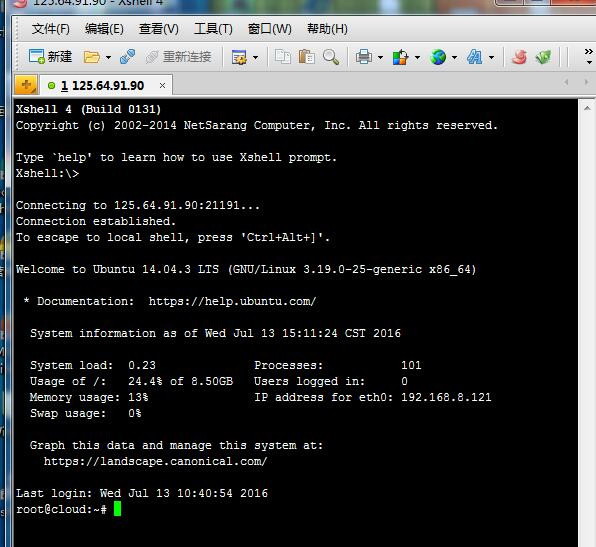Image resolution: width=596 pixels, height=547 pixels.
Task: Expand the dropdown arrow beside printer icon
Action: pyautogui.click(x=380, y=58)
